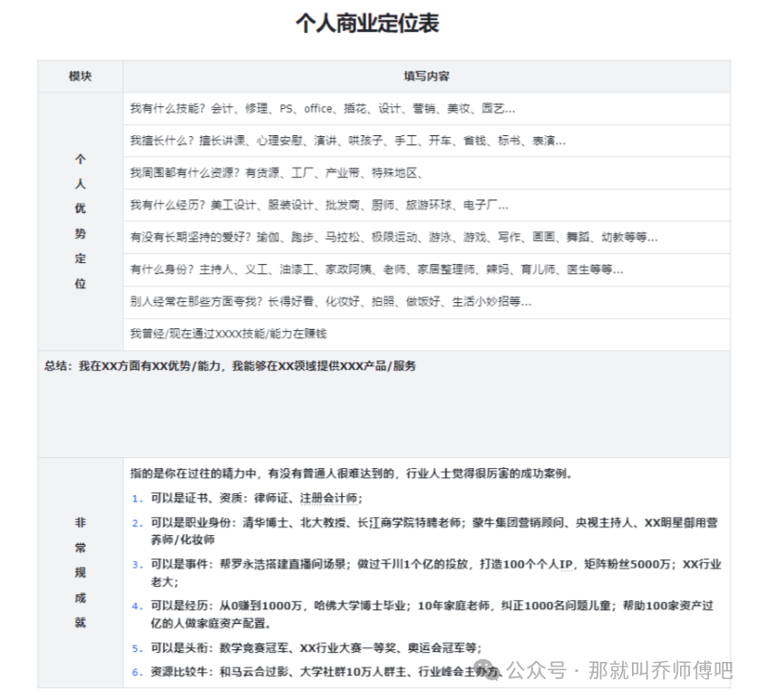This screenshot has width=757, height=700.
Task: Click the row starting 我有什么经历
Action: coord(319,206)
